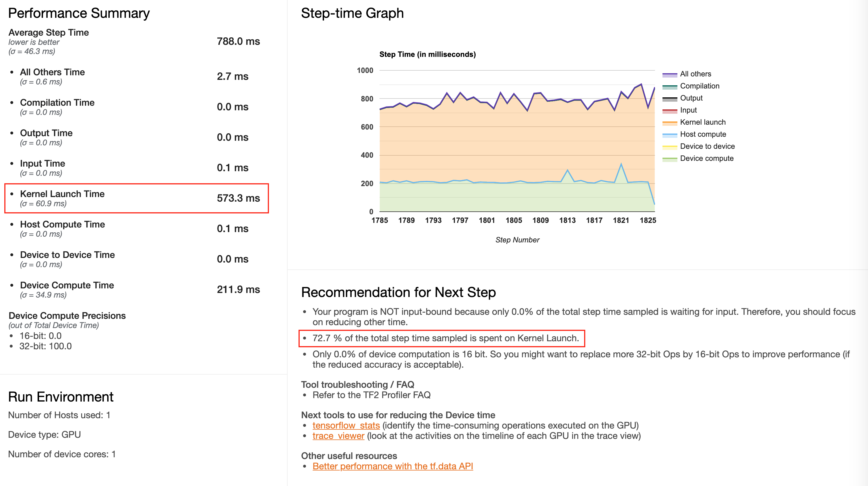Hide the "Output" series from the graph legend
This screenshot has width=868, height=486.
tap(691, 98)
